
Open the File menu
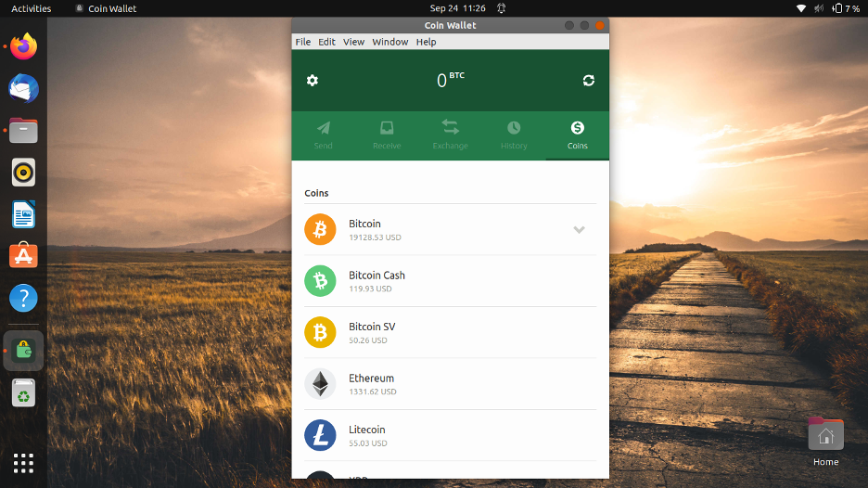pos(303,42)
